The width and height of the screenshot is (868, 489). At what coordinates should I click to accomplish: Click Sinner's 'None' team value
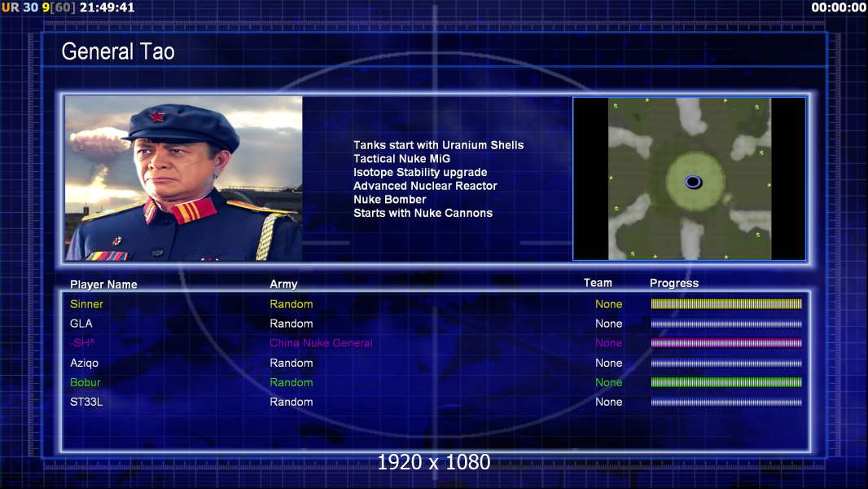point(608,304)
